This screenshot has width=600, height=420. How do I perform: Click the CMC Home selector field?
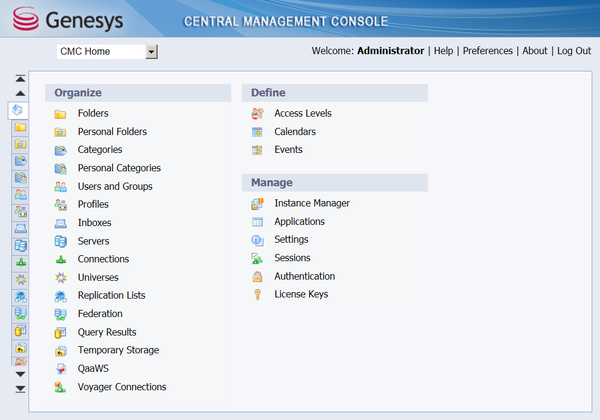[x=107, y=51]
